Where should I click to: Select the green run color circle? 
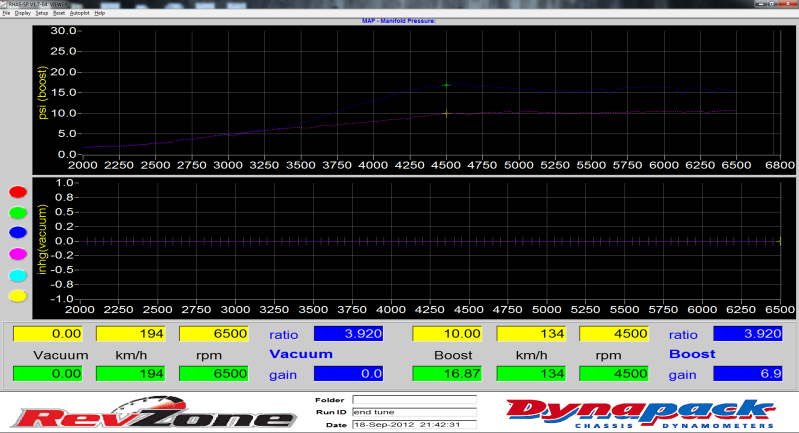pyautogui.click(x=17, y=213)
